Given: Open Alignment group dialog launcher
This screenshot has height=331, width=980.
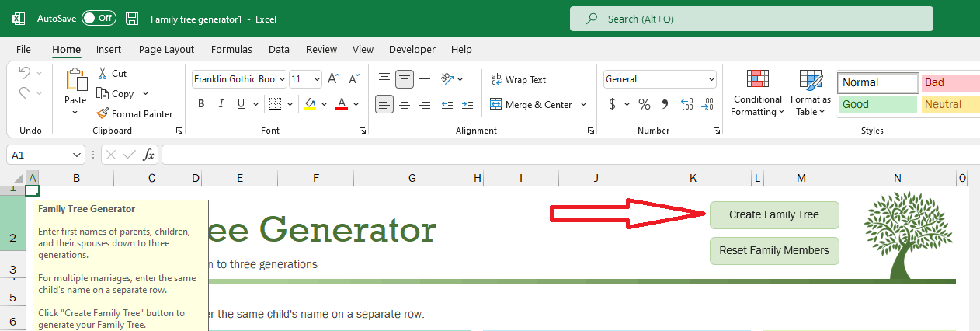Looking at the screenshot, I should tap(591, 131).
